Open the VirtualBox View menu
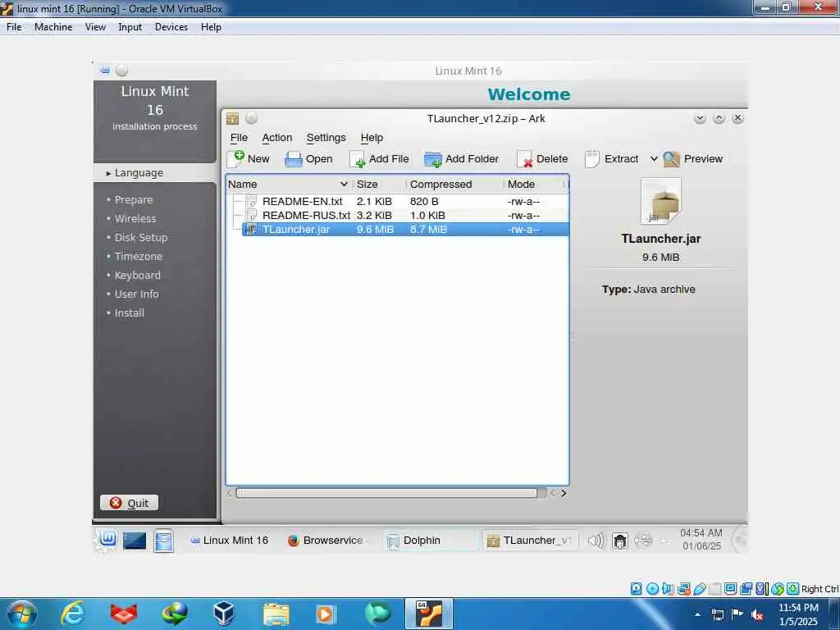This screenshot has height=630, width=840. [95, 27]
